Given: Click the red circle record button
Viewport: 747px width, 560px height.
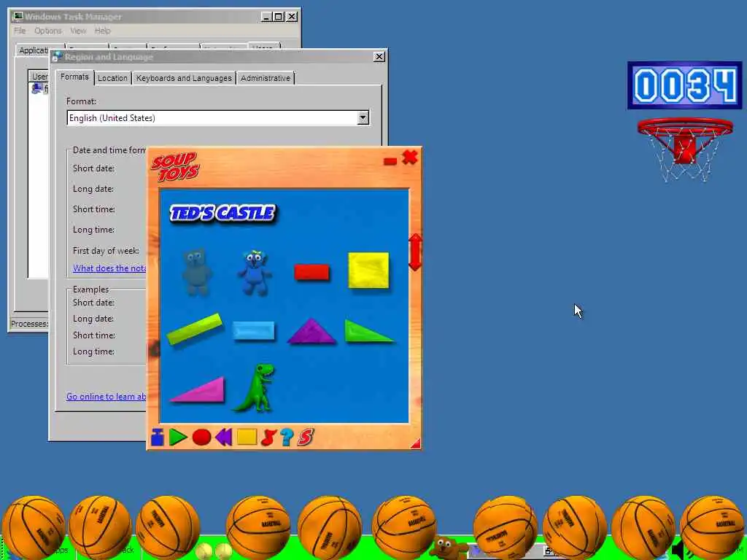Looking at the screenshot, I should pos(201,437).
